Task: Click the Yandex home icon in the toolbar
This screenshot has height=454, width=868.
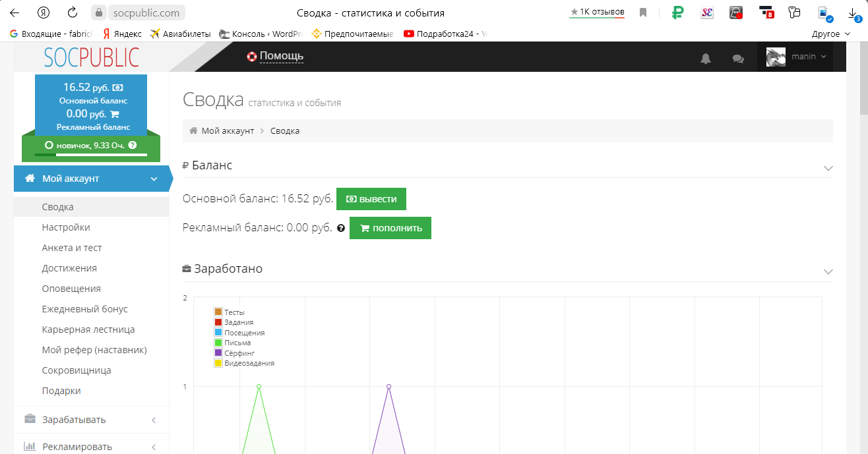Action: (44, 13)
